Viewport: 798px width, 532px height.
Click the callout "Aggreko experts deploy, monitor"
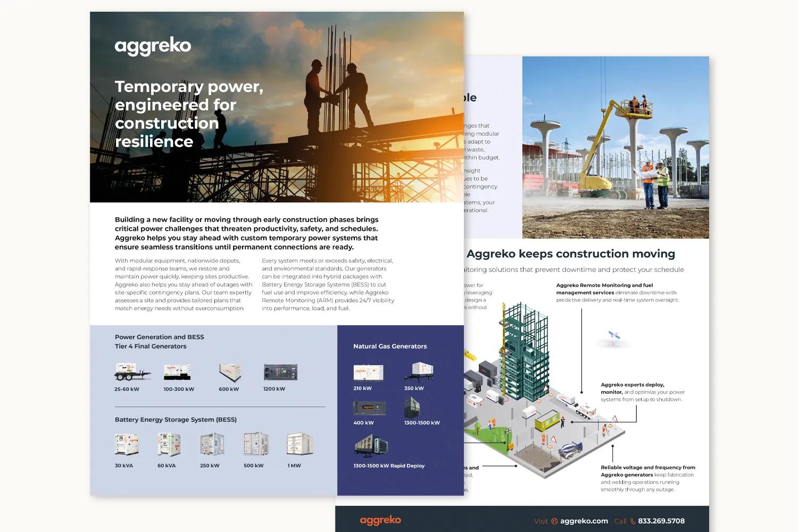(x=643, y=392)
